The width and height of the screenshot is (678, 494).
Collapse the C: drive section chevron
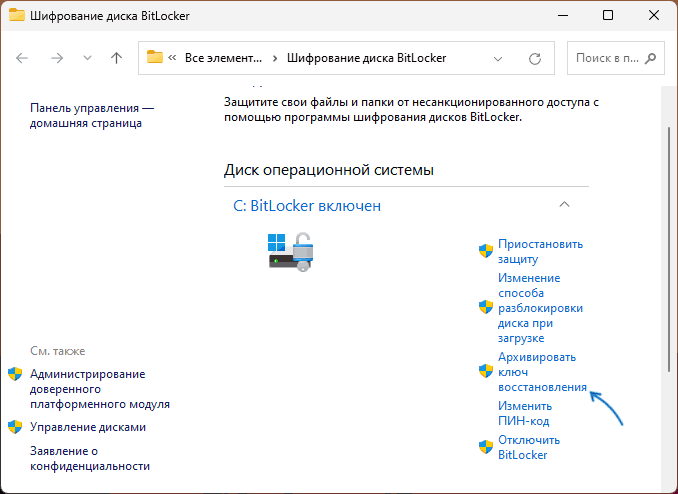[x=564, y=204]
